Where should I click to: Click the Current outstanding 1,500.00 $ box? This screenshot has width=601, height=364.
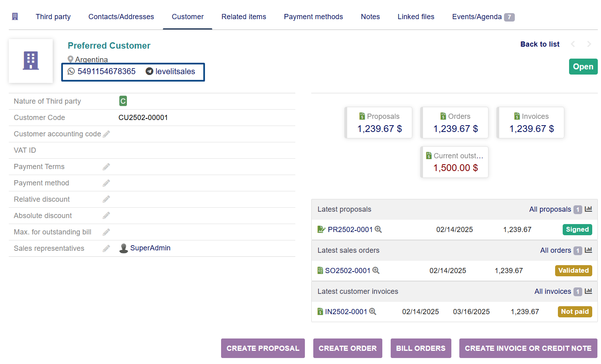coord(455,162)
